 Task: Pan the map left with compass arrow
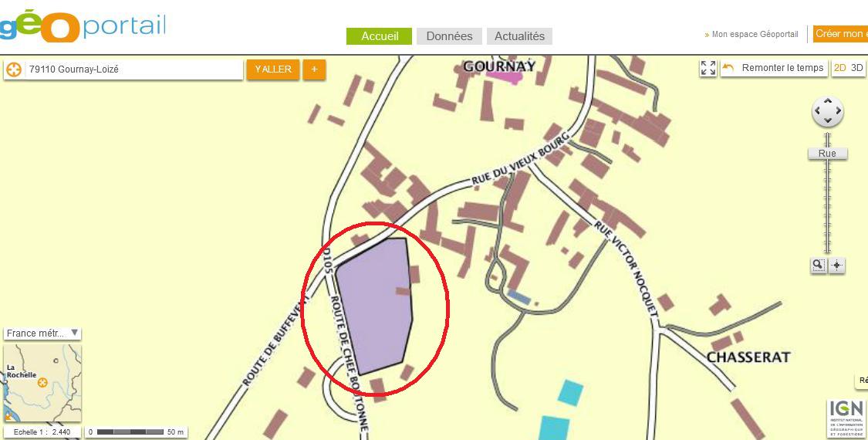coord(817,111)
